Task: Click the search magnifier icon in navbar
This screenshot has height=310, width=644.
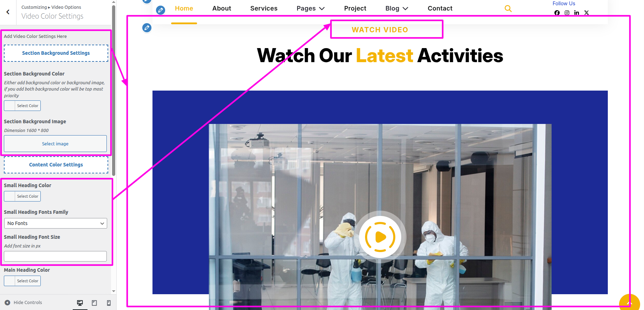Action: pyautogui.click(x=508, y=8)
